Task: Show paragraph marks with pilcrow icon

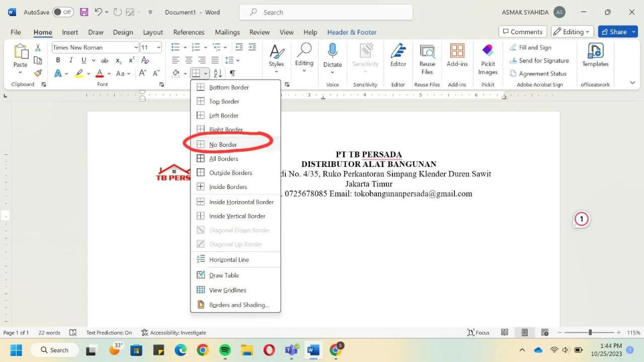Action: coord(232,73)
